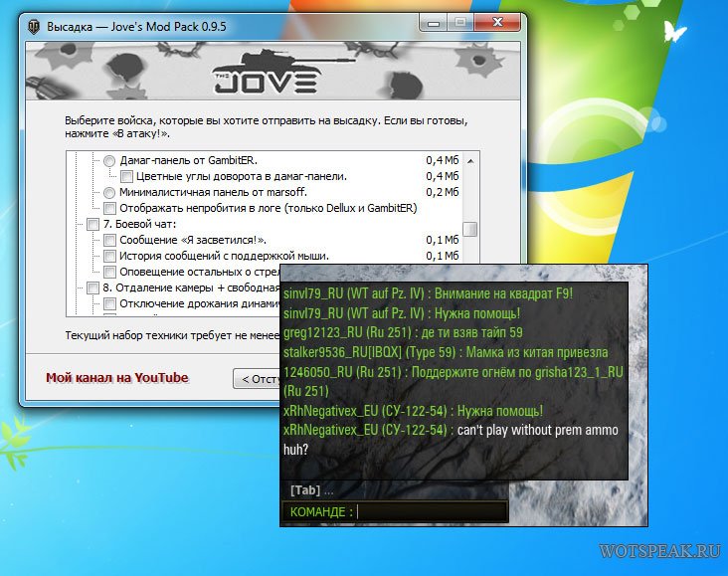
Task: Enable Отключение дрожания динами… checkbox
Action: (109, 303)
